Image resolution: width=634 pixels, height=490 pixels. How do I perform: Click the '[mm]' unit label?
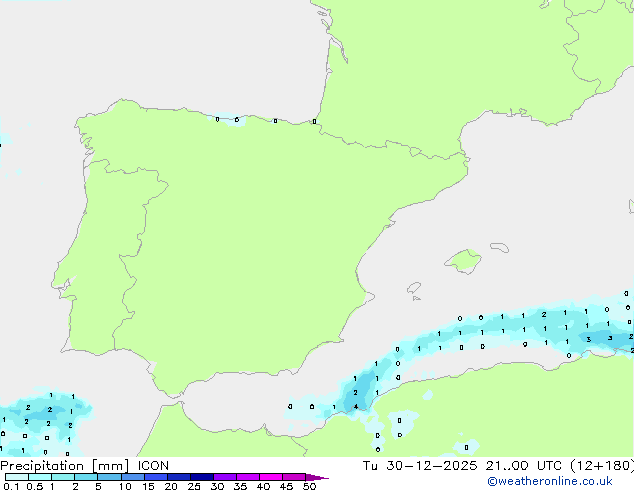pyautogui.click(x=110, y=466)
